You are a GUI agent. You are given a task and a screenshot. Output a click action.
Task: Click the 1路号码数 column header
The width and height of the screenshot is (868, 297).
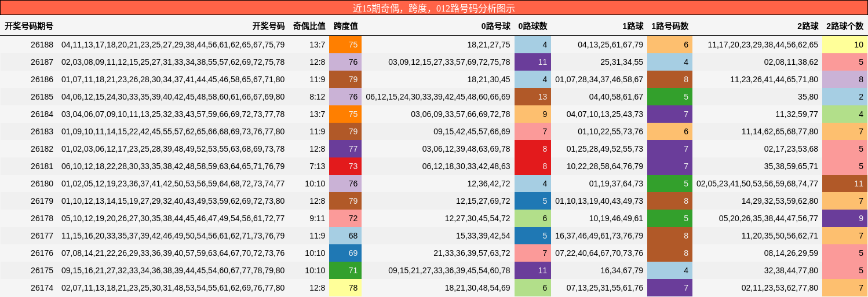pyautogui.click(x=670, y=26)
